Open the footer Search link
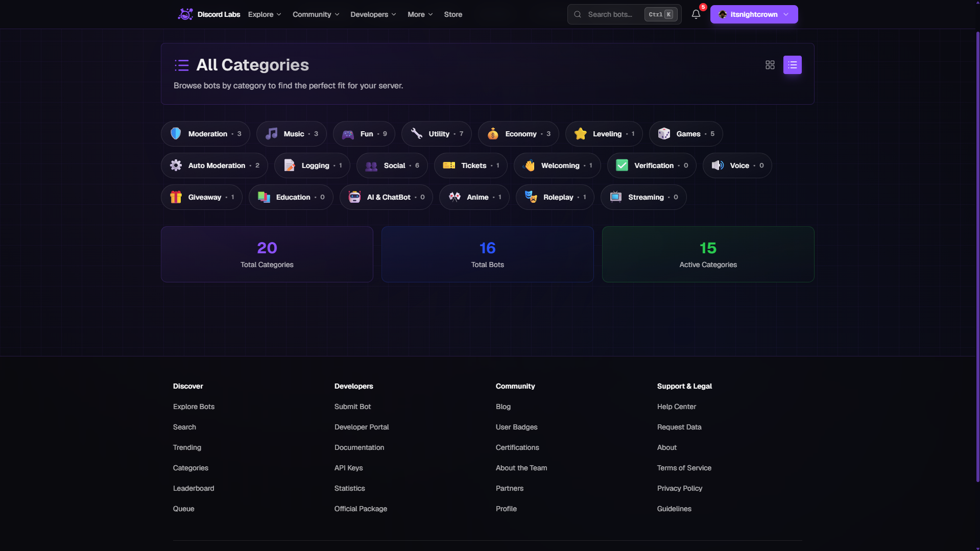 (184, 427)
